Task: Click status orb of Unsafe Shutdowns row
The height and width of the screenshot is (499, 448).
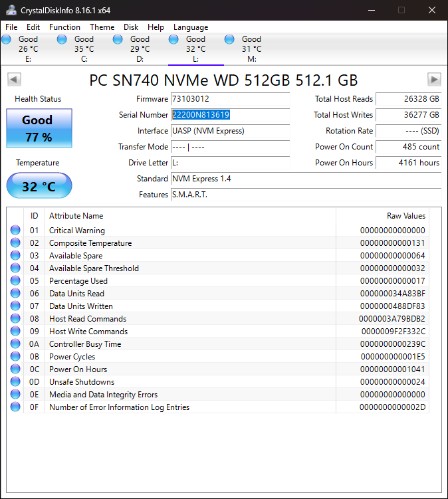Action: pos(15,381)
